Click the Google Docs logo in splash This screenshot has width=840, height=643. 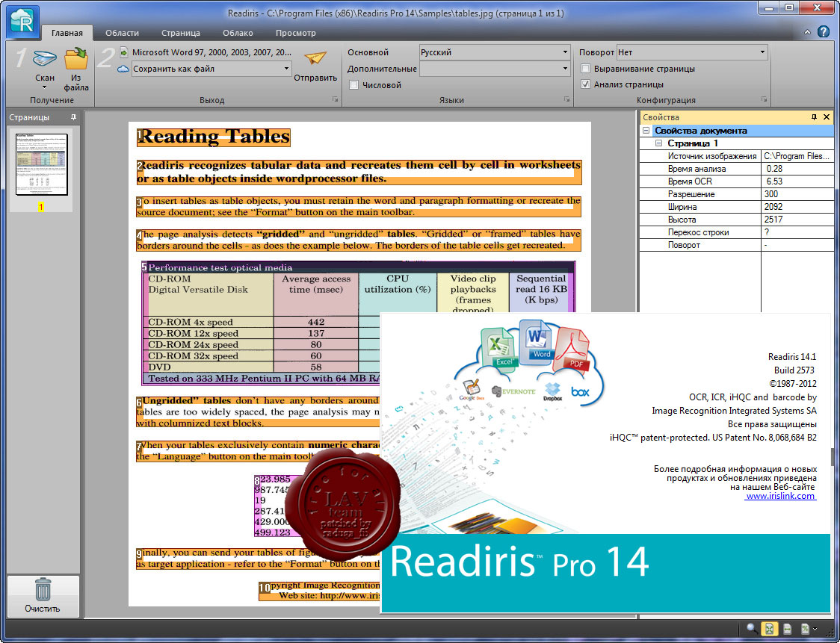[472, 390]
